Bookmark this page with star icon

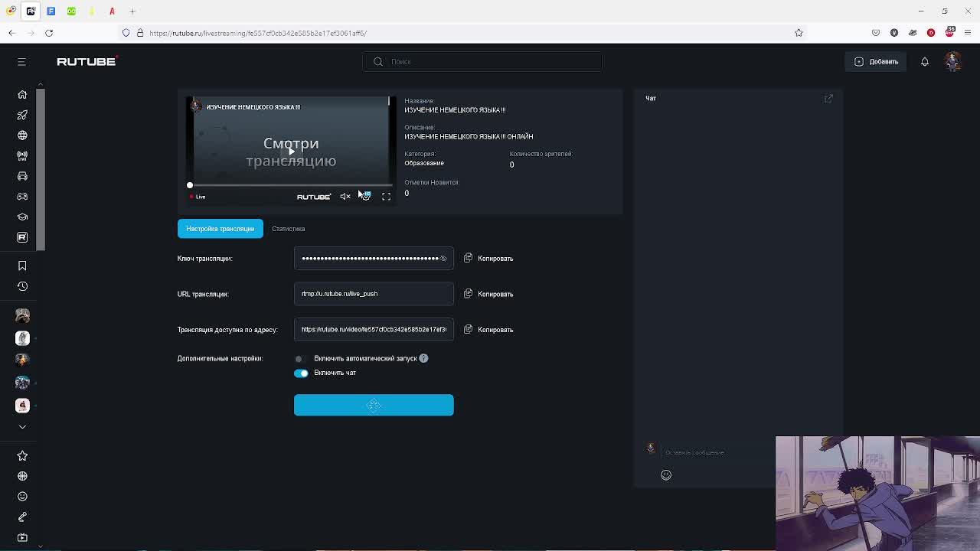(799, 33)
